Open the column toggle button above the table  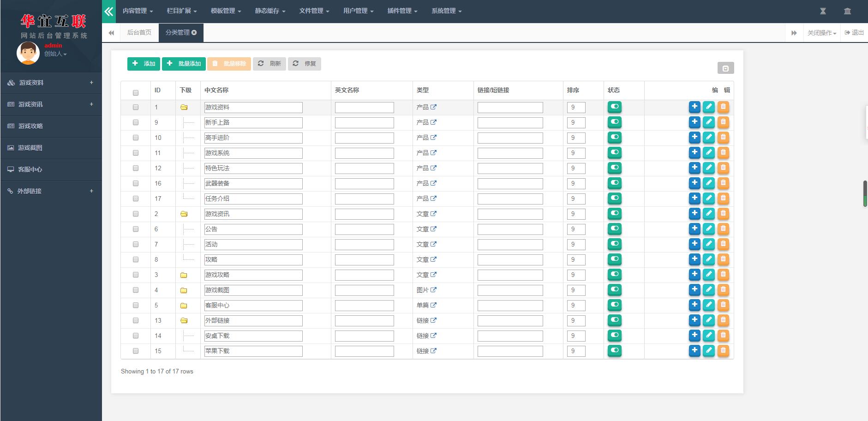pyautogui.click(x=725, y=68)
